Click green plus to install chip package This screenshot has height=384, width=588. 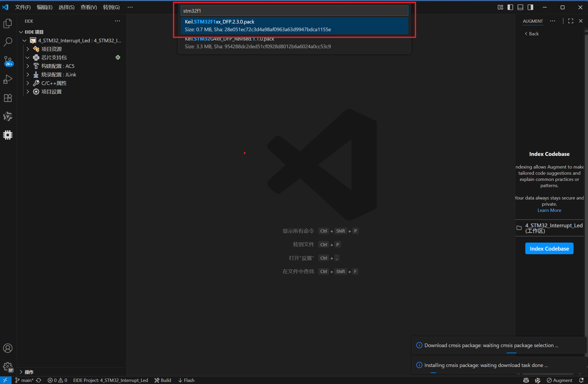118,57
